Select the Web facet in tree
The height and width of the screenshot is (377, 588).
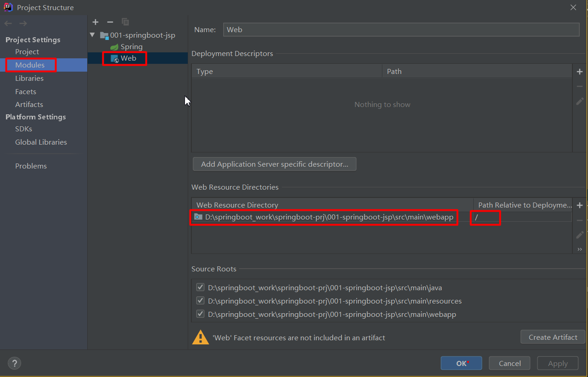coord(128,58)
